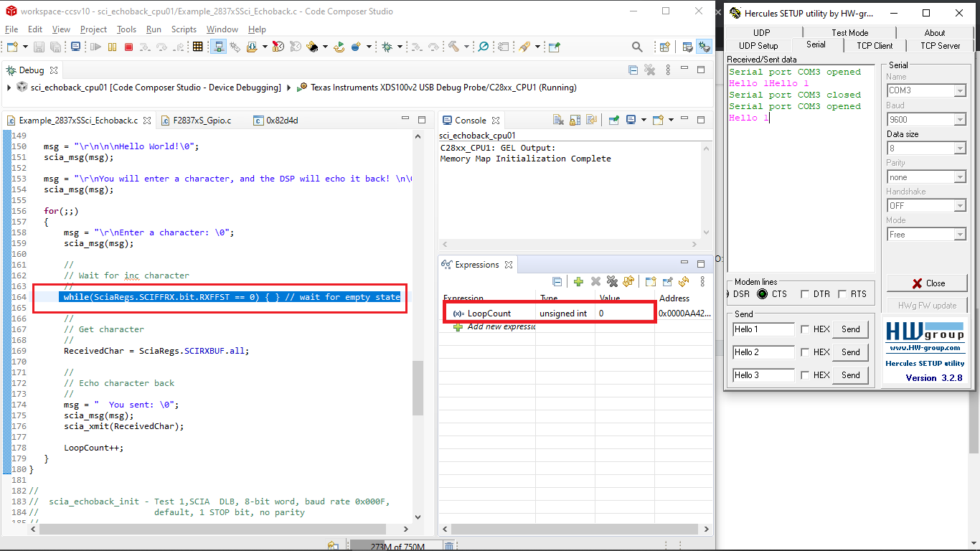
Task: Click the Open Perspective icon
Action: pos(664,47)
